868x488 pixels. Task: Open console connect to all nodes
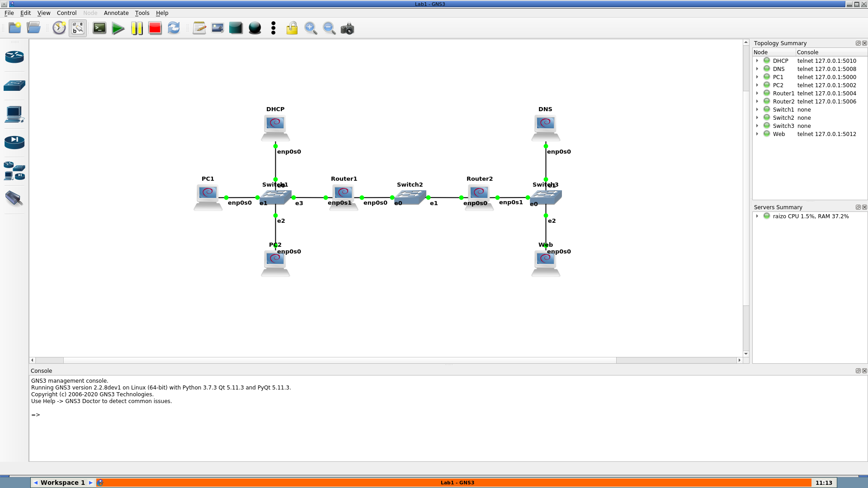99,28
